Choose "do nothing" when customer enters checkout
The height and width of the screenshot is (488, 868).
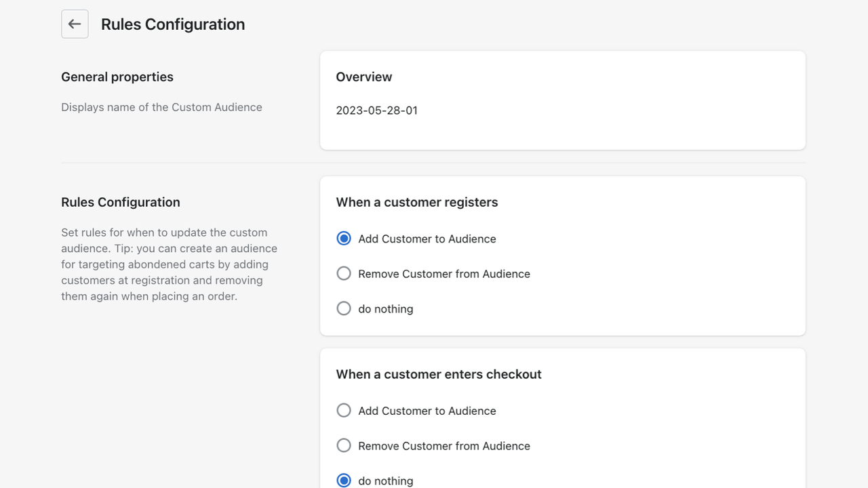coord(344,480)
